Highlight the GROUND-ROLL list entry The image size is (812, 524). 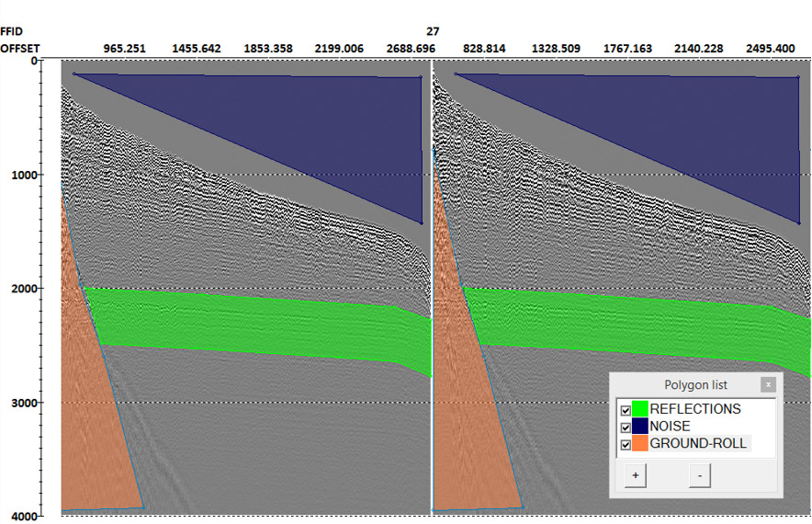click(698, 445)
